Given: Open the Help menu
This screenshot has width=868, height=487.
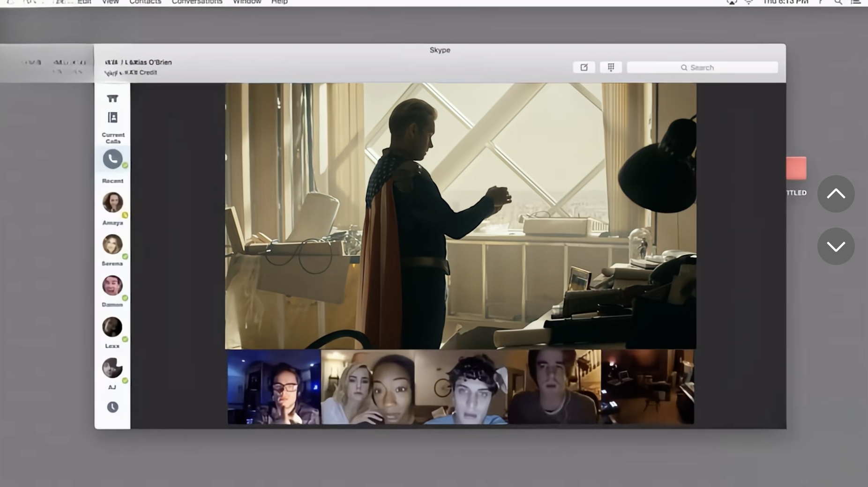Looking at the screenshot, I should click(x=279, y=2).
